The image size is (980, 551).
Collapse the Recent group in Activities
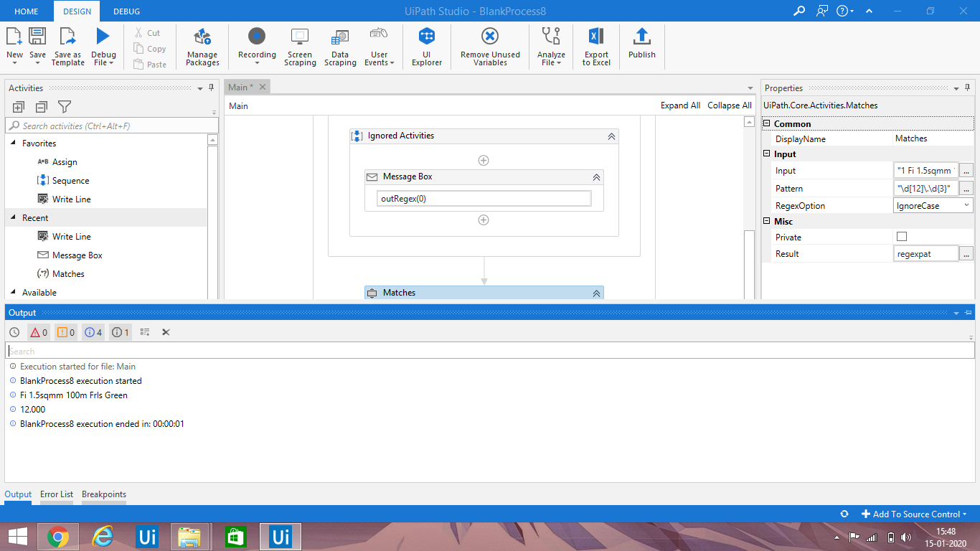14,218
